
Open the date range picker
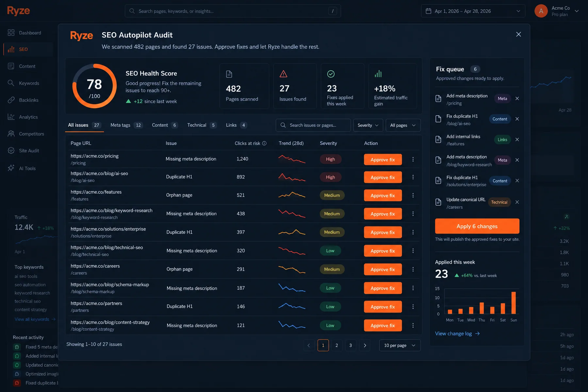click(x=473, y=11)
